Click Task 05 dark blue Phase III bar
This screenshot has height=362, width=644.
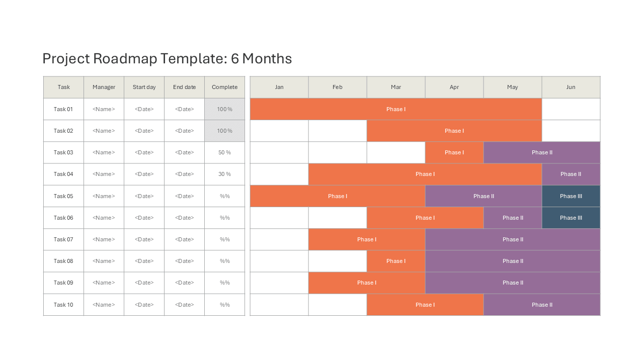point(571,196)
